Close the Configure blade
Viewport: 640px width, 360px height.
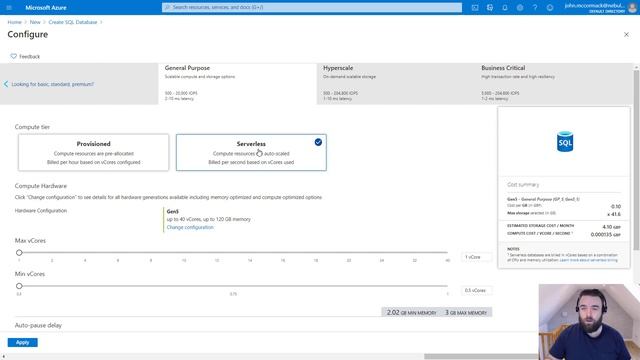click(x=626, y=35)
